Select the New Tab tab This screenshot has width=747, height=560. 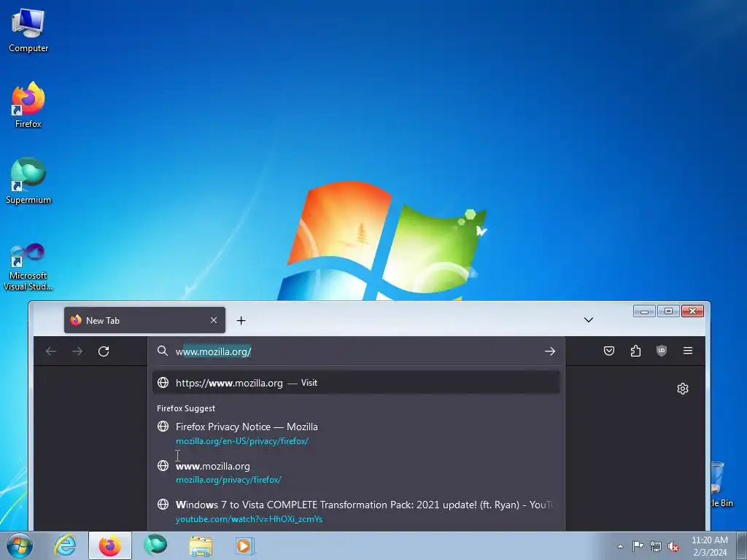coord(145,321)
